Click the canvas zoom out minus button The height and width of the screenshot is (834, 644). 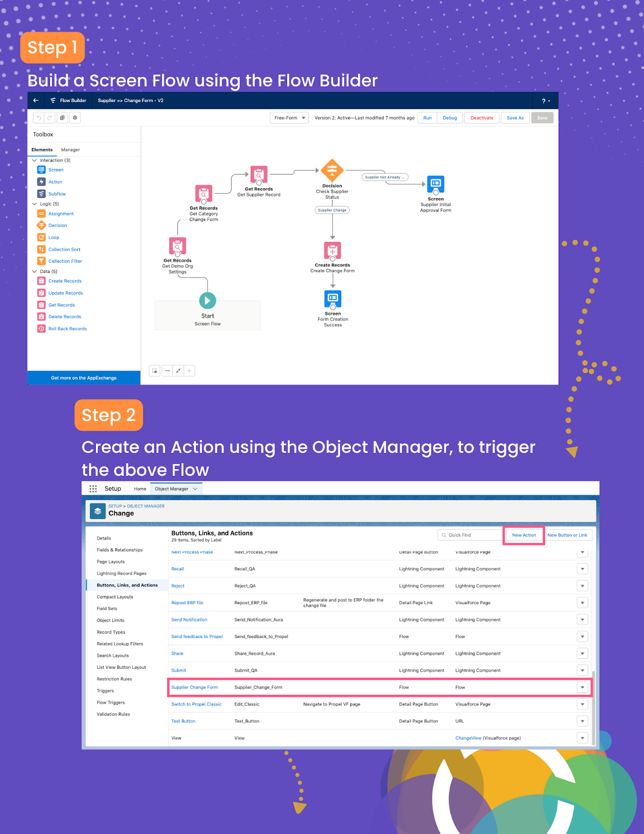click(x=167, y=371)
